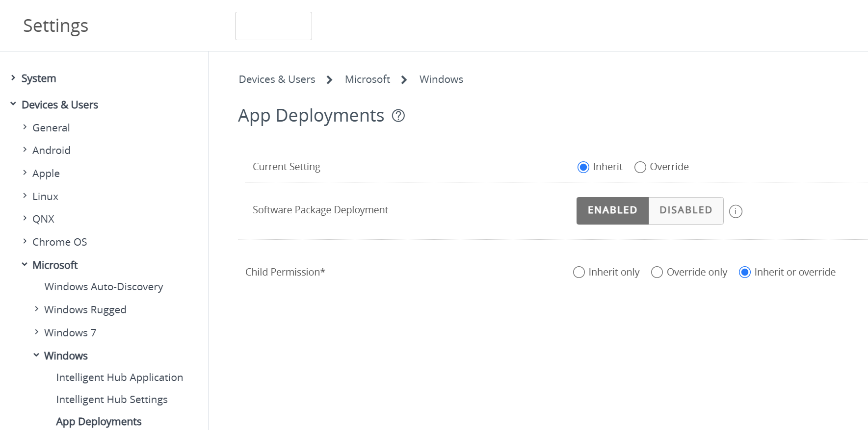868x430 pixels.
Task: Select Inherit or override child permission
Action: 744,272
